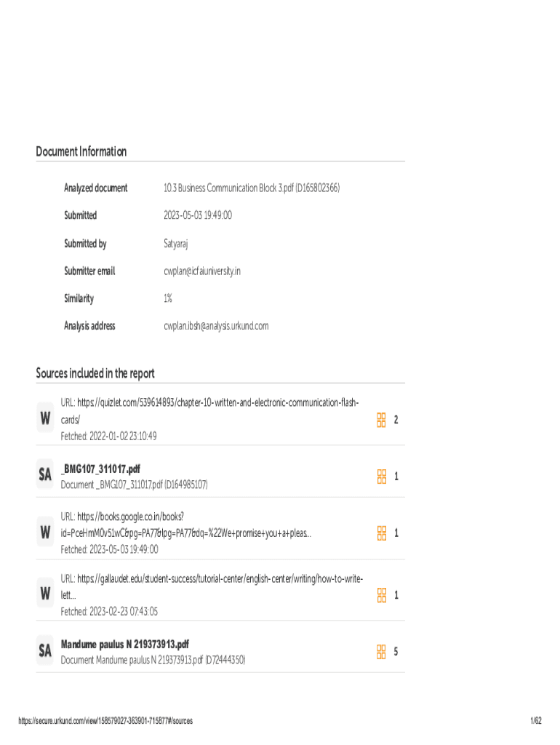560x745 pixels.
Task: Click the SA icon beside _BMG107_311017.pdf
Action: 45,474
